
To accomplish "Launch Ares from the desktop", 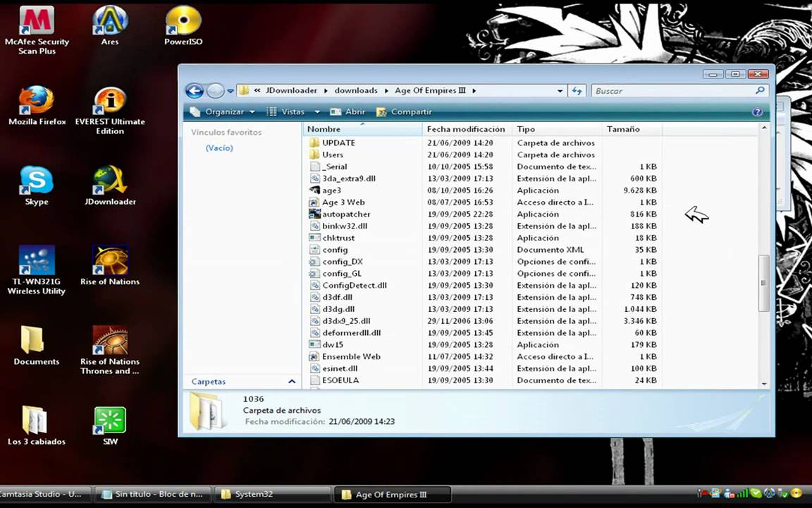I will 110,26.
